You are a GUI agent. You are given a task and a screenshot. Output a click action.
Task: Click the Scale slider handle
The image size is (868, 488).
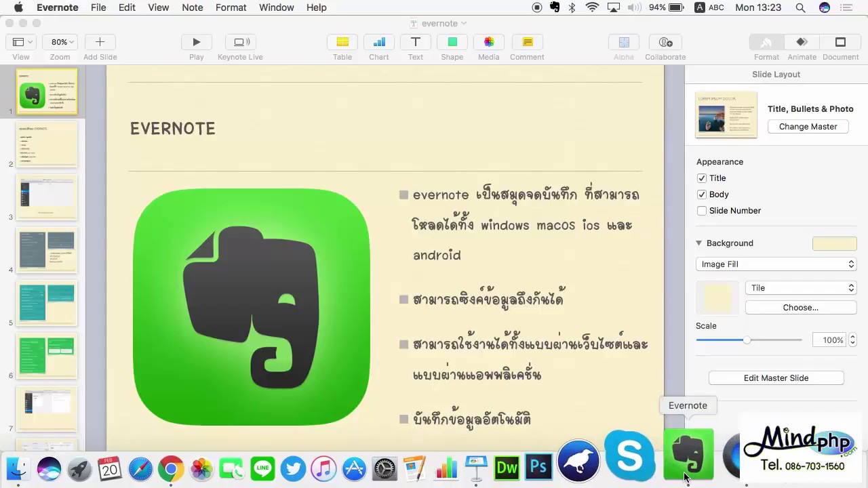[x=747, y=340]
